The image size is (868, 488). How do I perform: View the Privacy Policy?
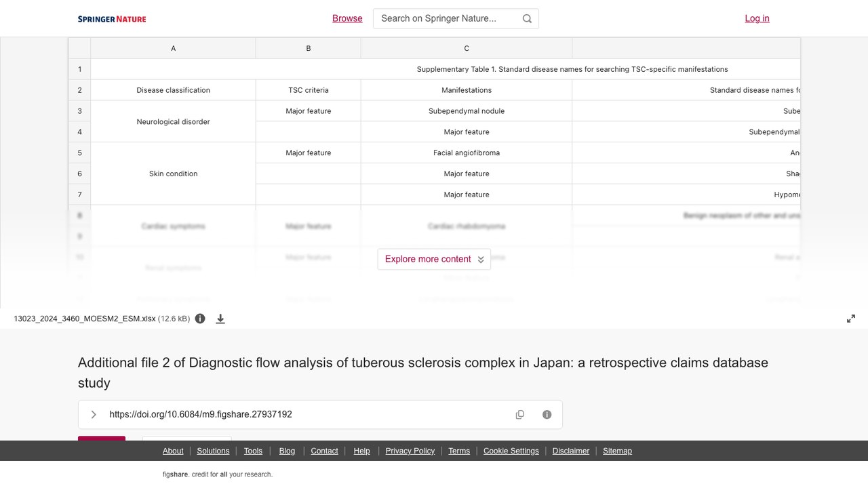pyautogui.click(x=410, y=451)
